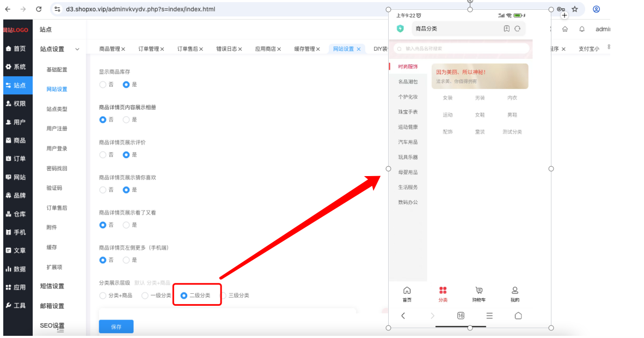Open 验证码 in the site settings submenu
Image resolution: width=644 pixels, height=338 pixels.
click(54, 188)
